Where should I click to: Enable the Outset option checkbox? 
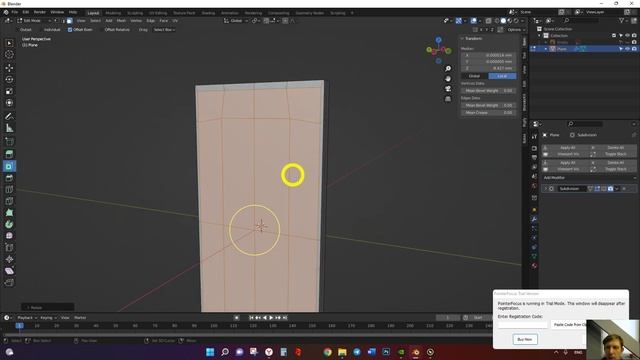tap(17, 30)
